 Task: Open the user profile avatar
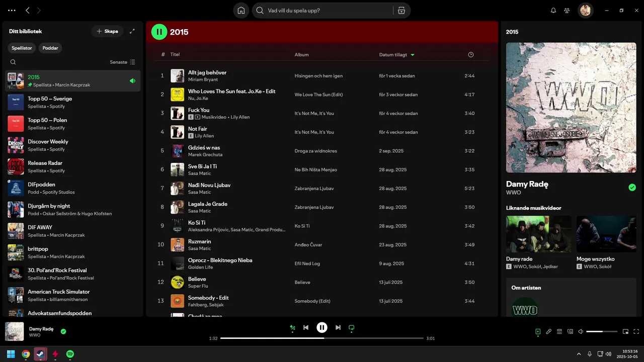coord(585,10)
